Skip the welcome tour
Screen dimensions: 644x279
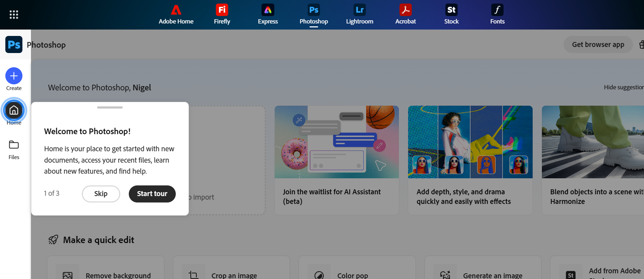[x=101, y=194]
